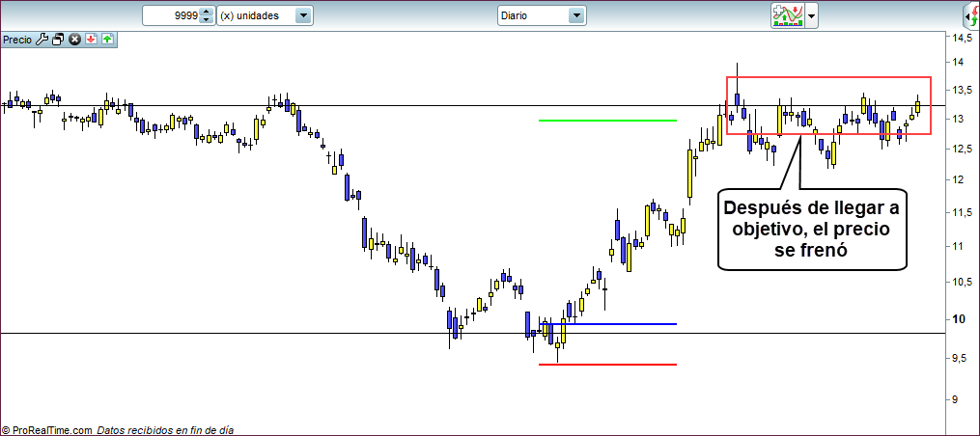Viewport: 980px width, 436px height.
Task: Click the annotation 'Después de llegar a objetivo'
Action: (x=812, y=228)
